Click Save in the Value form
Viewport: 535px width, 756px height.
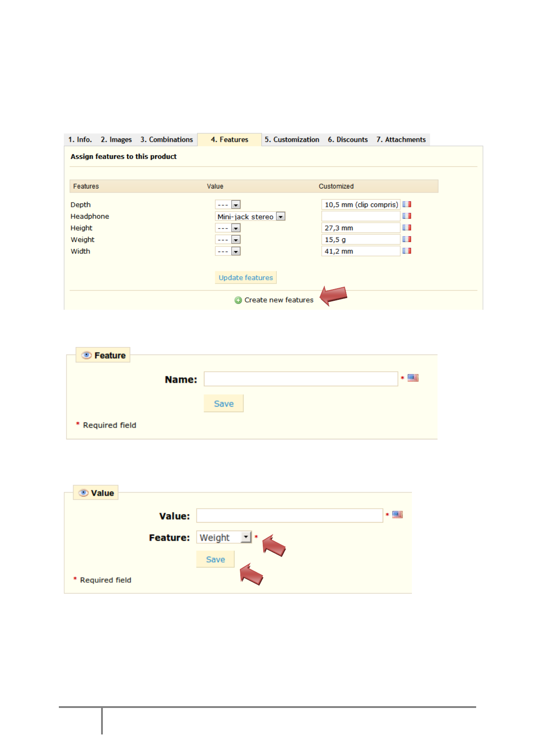[216, 559]
